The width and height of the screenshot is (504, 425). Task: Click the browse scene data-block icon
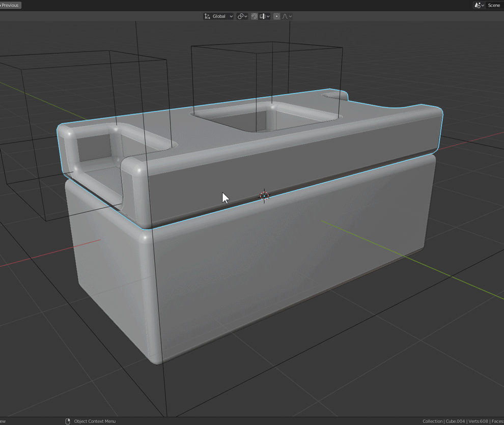[x=478, y=5]
